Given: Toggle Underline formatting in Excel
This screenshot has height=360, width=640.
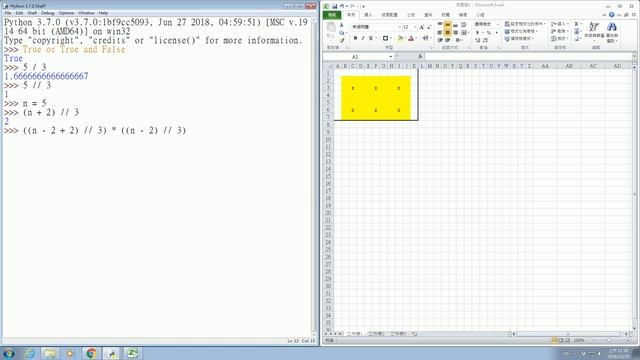Looking at the screenshot, I should tap(371, 38).
